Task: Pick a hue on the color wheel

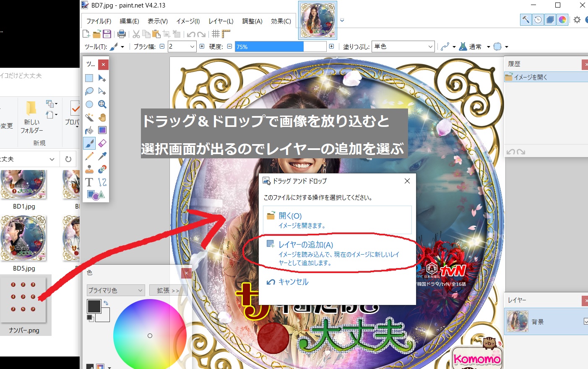Action: pos(150,335)
